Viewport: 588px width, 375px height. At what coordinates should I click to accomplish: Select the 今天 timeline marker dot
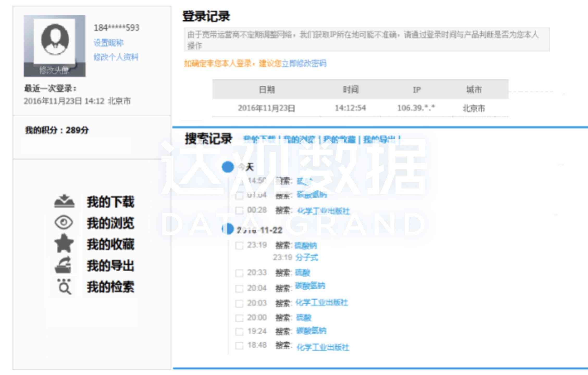[x=228, y=167]
